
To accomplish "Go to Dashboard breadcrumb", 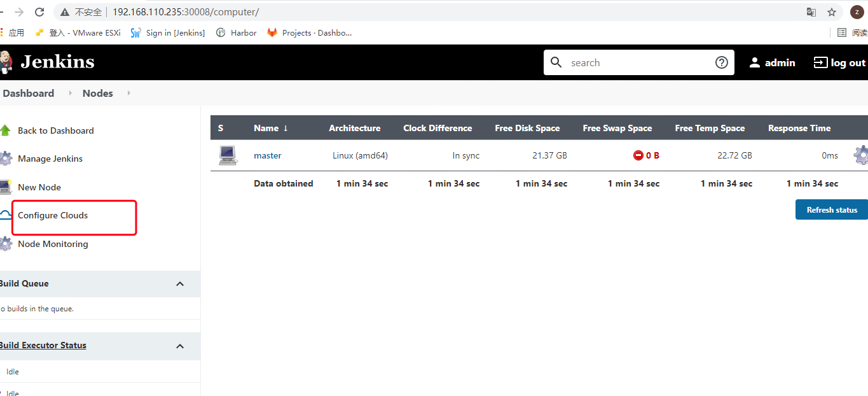I will click(x=29, y=93).
